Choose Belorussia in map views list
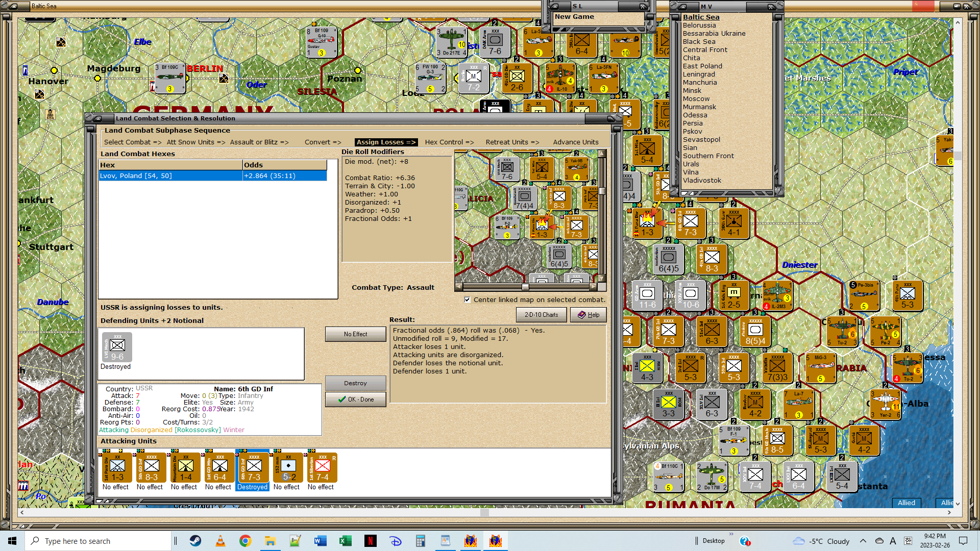 coord(699,26)
